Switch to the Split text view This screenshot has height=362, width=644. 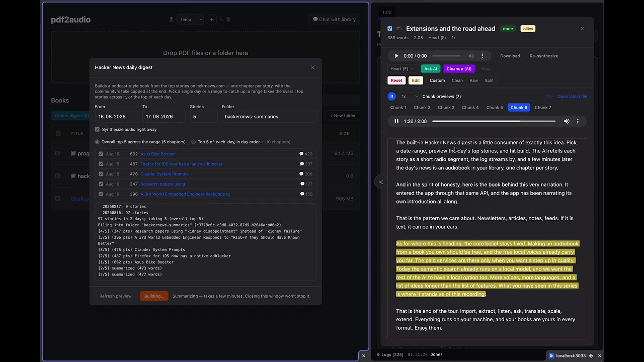click(x=489, y=80)
